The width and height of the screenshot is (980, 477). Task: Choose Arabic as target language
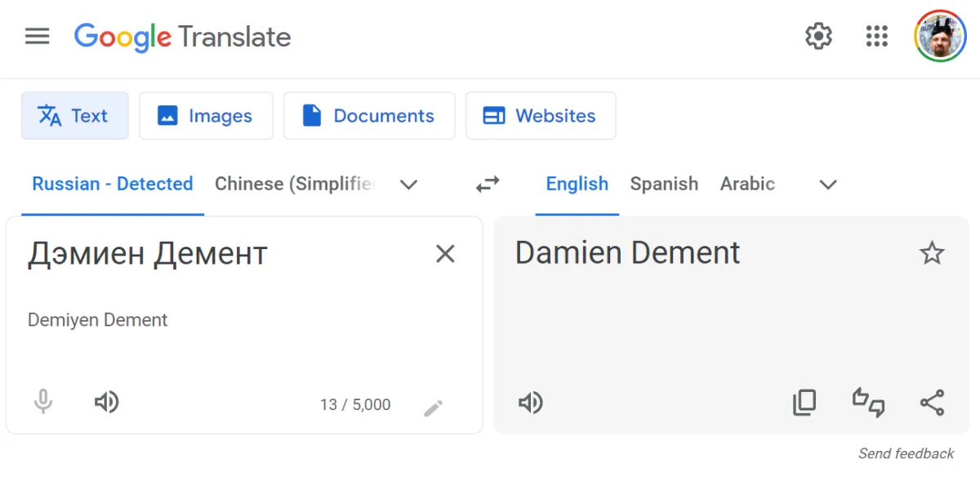click(747, 184)
